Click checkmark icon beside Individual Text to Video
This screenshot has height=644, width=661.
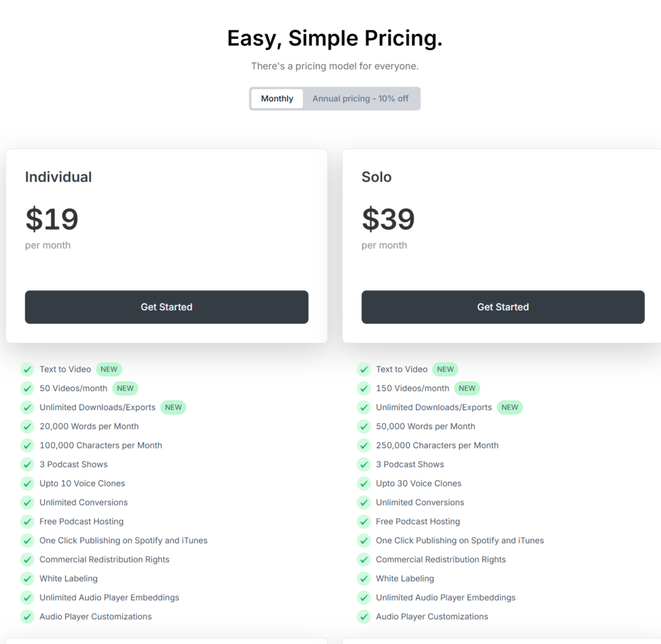click(27, 369)
